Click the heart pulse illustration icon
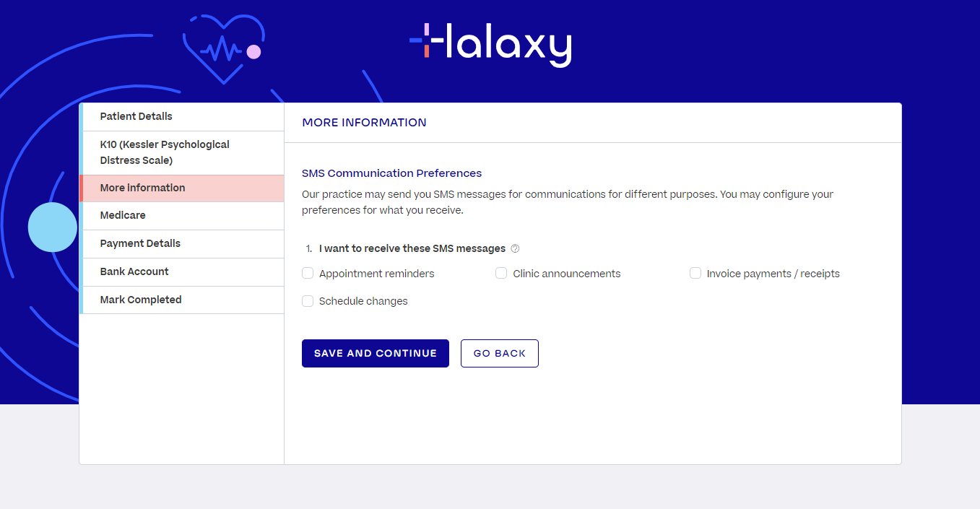 [x=223, y=48]
